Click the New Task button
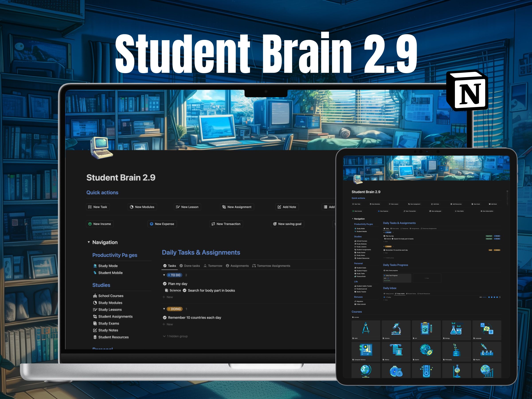Screen dimensions: 532x399 point(98,207)
